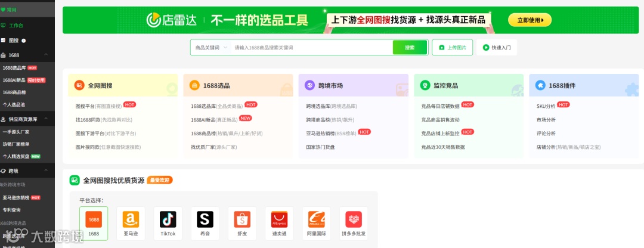Click the 供应商货源库 person icon in sidebar
The width and height of the screenshot is (644, 248).
[4, 119]
